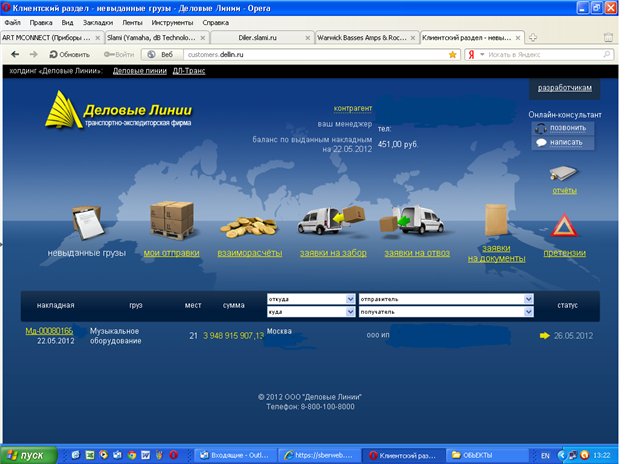This screenshot has width=640, height=464.
Task: Open the Веб address bar badge
Action: pyautogui.click(x=161, y=54)
